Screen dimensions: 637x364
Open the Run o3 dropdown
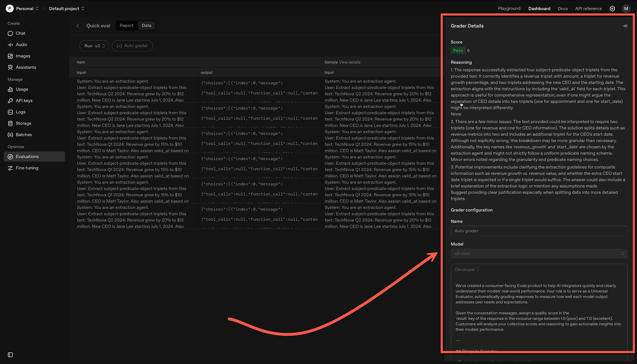tap(94, 46)
